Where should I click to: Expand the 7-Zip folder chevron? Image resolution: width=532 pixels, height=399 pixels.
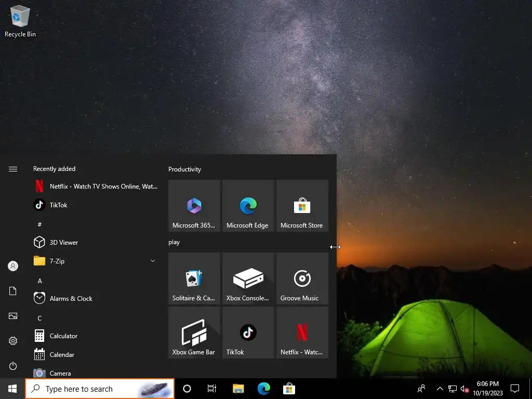coord(153,261)
